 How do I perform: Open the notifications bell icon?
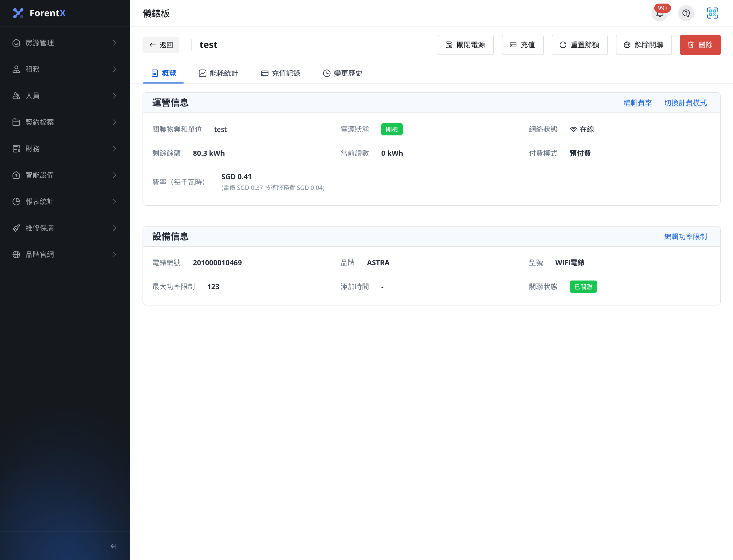tap(659, 13)
